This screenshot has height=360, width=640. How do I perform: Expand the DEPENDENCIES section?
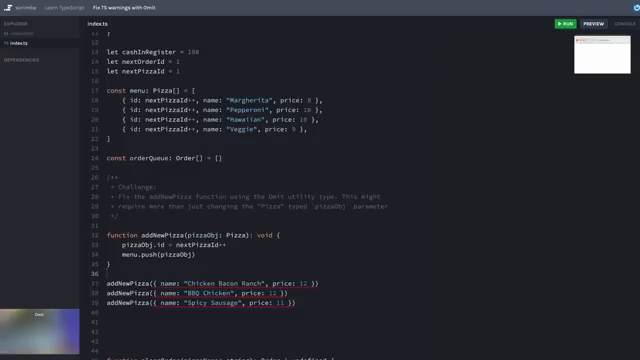point(21,60)
